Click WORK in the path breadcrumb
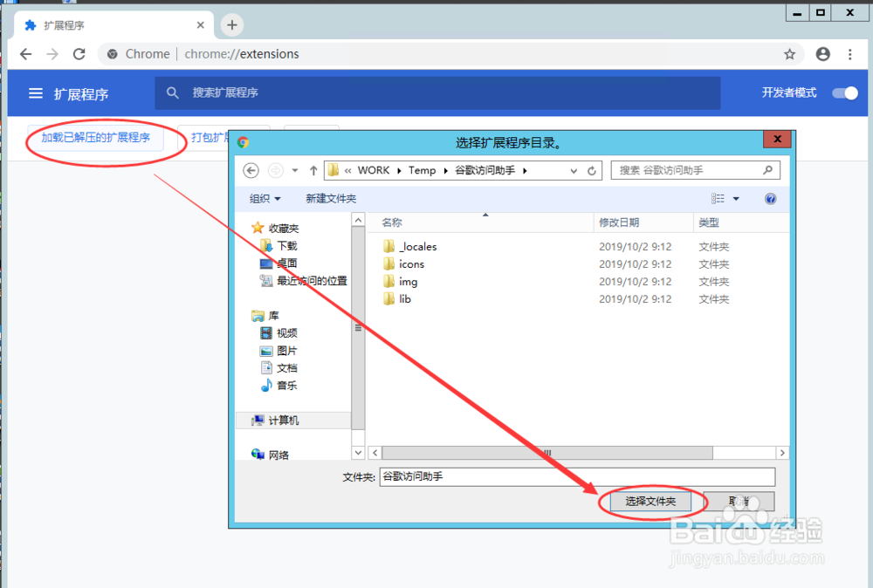 [374, 170]
